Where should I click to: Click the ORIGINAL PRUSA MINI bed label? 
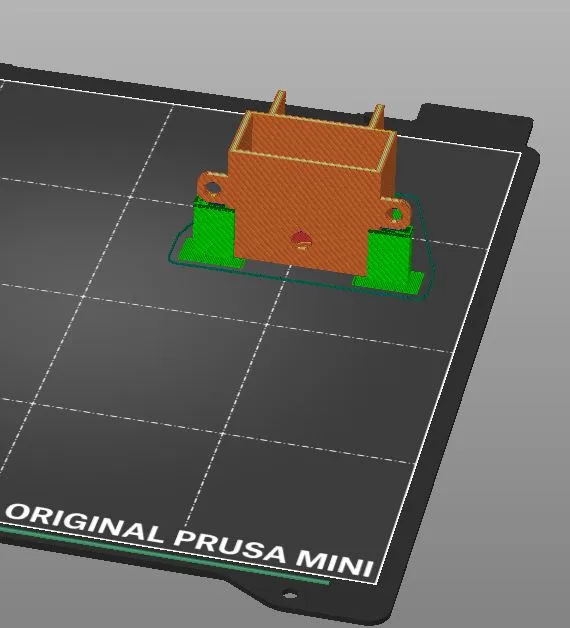pos(190,537)
